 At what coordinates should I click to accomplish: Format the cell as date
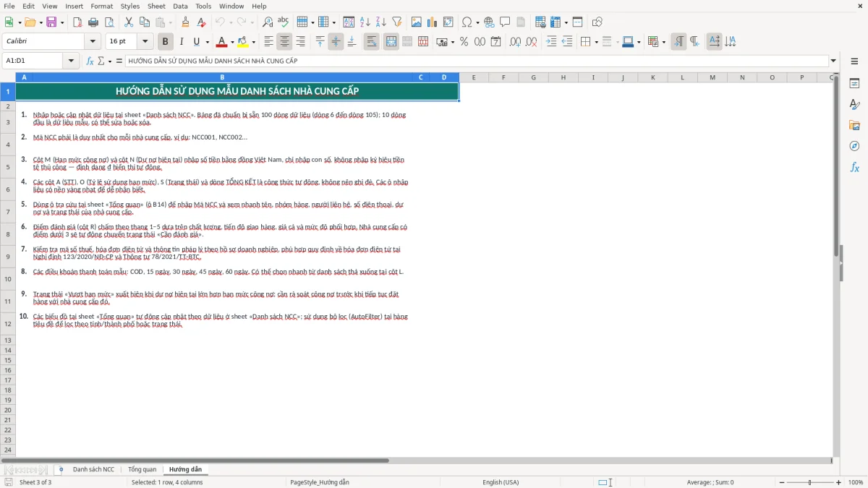tap(496, 42)
